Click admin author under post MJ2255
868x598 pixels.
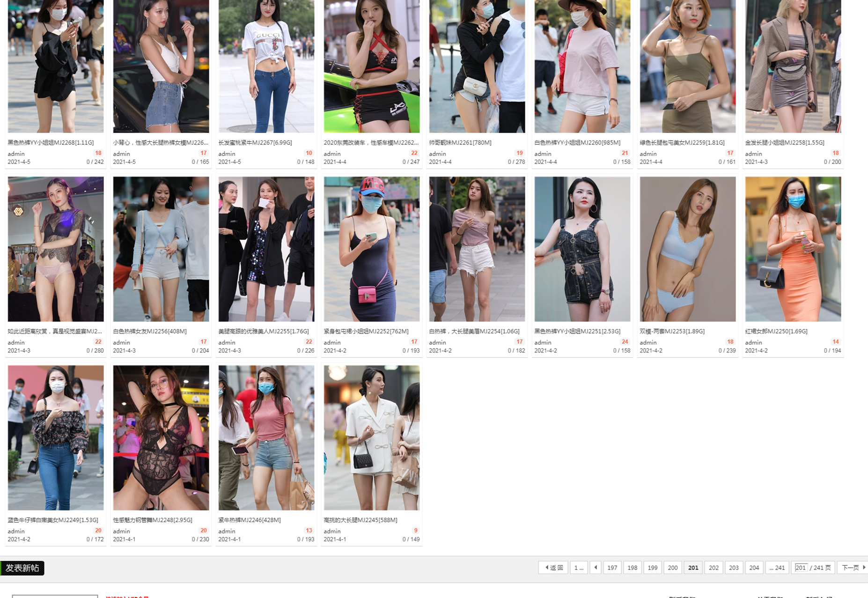pos(227,342)
